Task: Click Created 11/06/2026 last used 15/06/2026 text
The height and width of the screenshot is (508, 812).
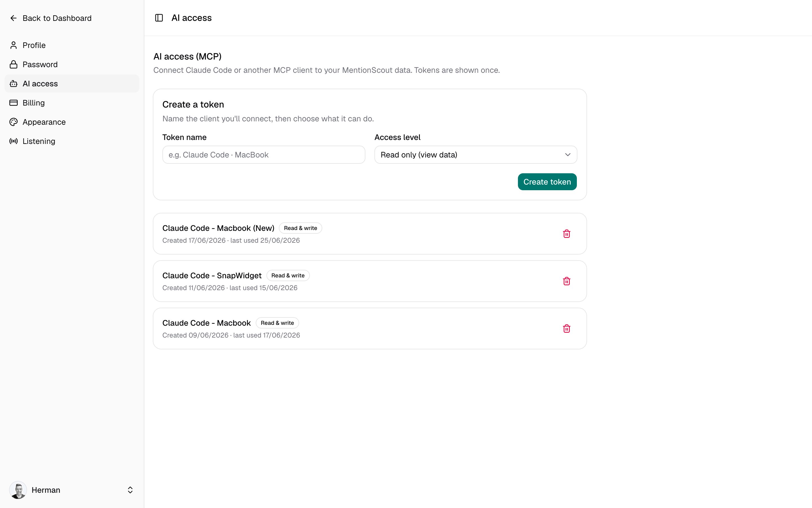Action: (x=230, y=288)
